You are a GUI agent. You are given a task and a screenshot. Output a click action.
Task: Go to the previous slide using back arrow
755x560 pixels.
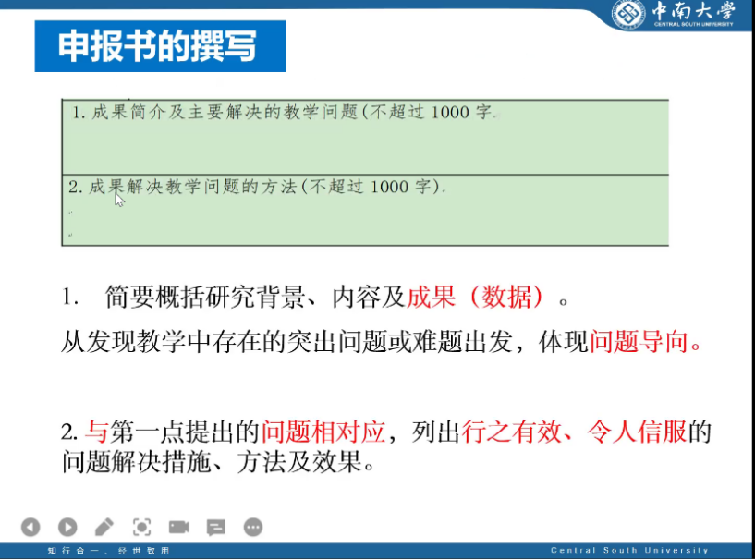point(30,527)
